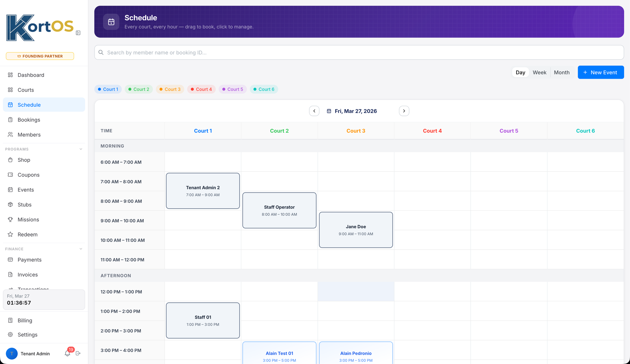Toggle Court 3 filter chip

pos(170,89)
